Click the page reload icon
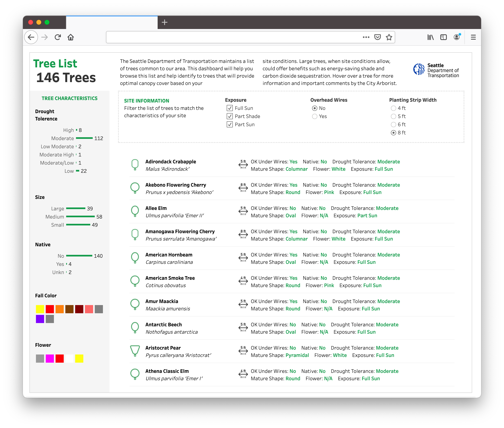The height and width of the screenshot is (428, 504). pyautogui.click(x=58, y=37)
